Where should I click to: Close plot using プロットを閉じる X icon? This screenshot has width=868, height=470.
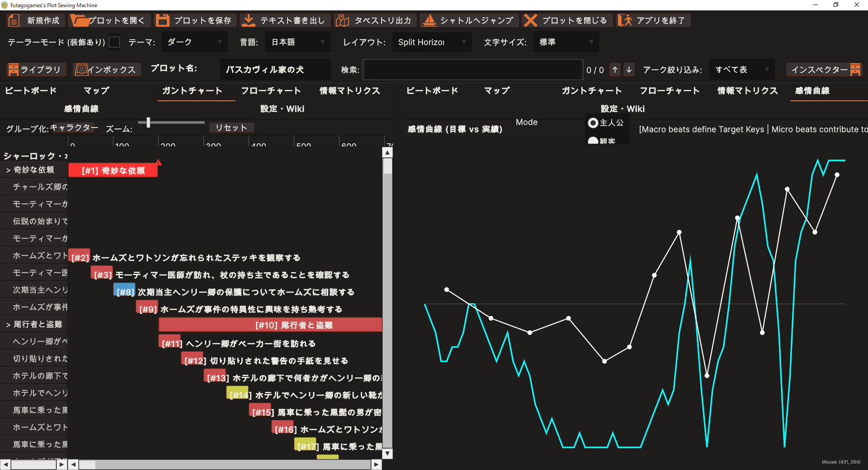point(531,20)
